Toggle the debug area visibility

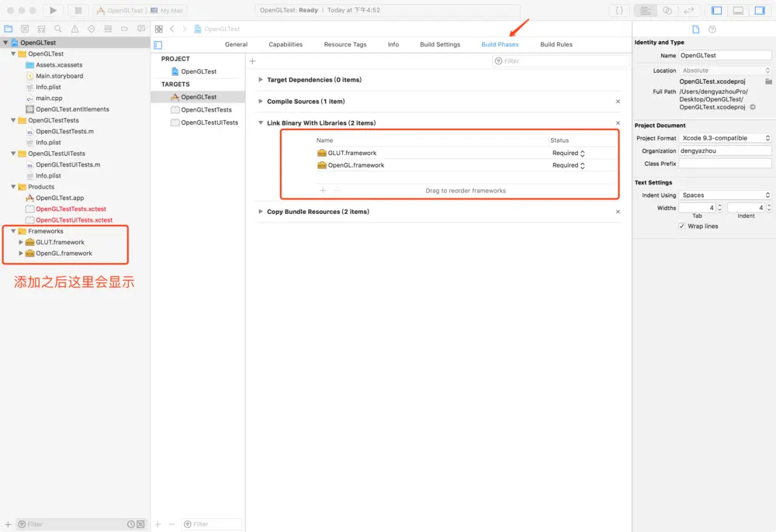pyautogui.click(x=738, y=10)
